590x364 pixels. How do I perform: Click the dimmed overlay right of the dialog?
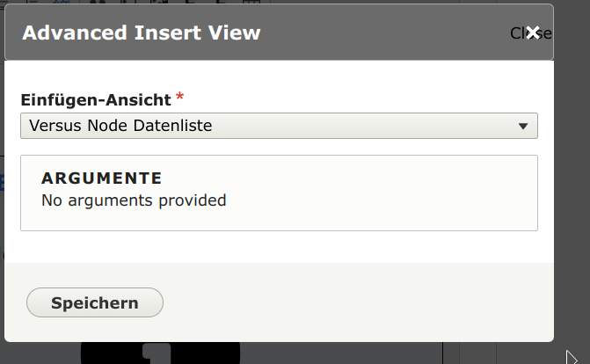[x=572, y=176]
